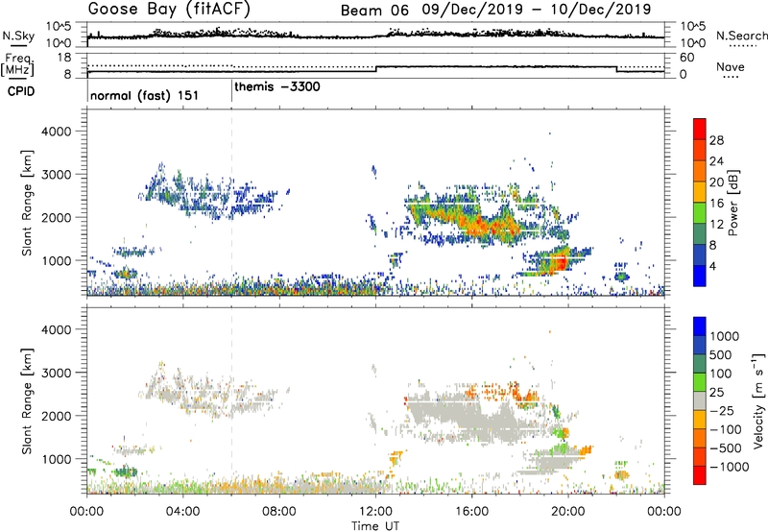Click the Velocity [m s⁻¹] colorbar title
768x532 pixels.
(x=758, y=400)
